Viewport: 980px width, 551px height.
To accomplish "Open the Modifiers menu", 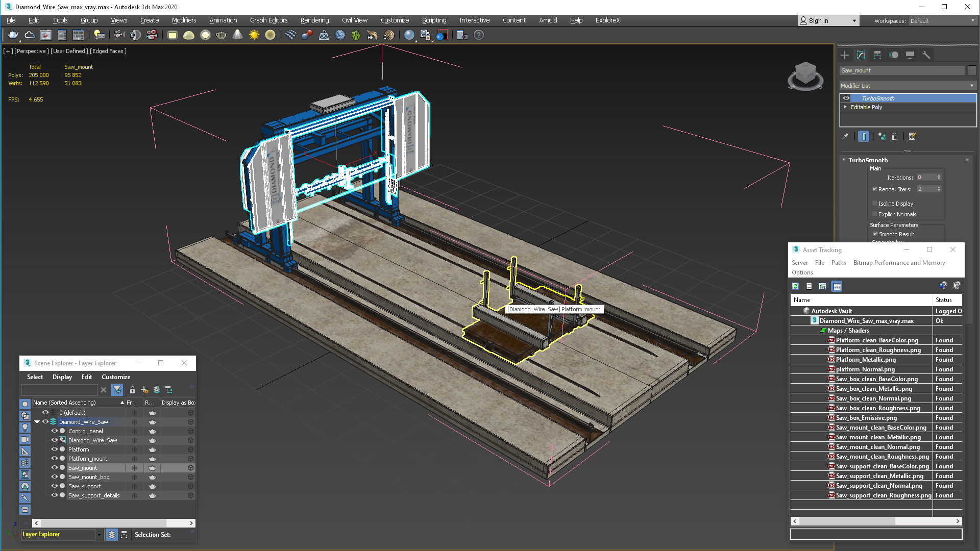I will click(184, 20).
